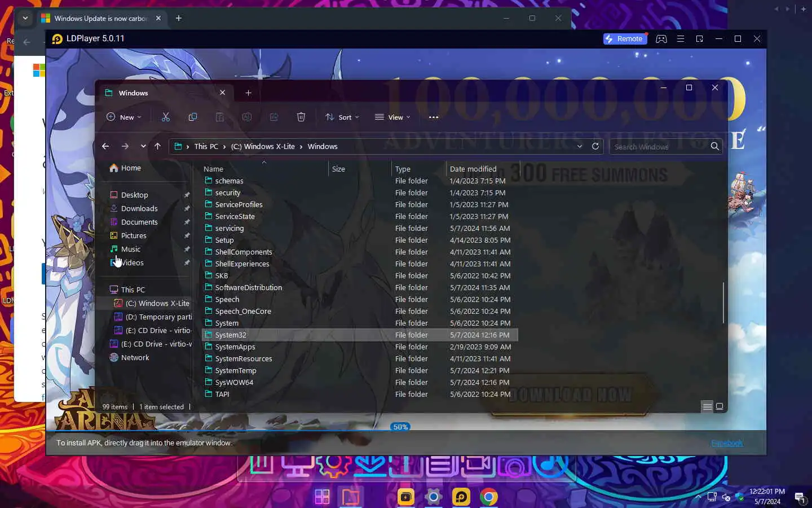This screenshot has height=508, width=812.
Task: Click the Delete trash can icon
Action: [x=301, y=117]
